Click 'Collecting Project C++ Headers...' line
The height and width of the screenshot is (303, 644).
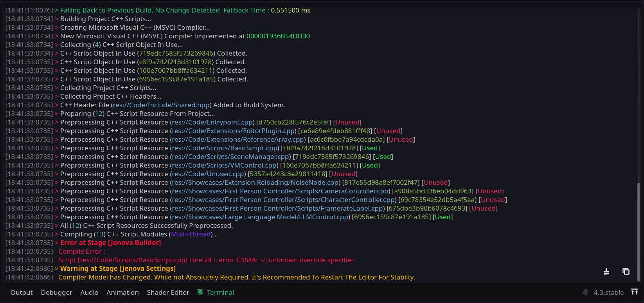(111, 96)
